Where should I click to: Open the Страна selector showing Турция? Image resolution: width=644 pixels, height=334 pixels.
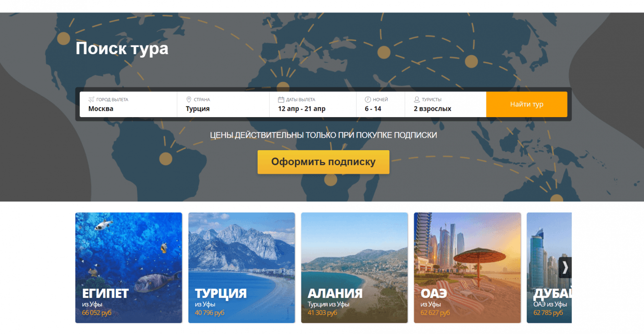click(223, 104)
